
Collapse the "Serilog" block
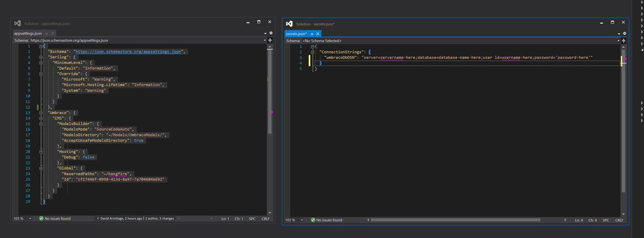[x=41, y=57]
